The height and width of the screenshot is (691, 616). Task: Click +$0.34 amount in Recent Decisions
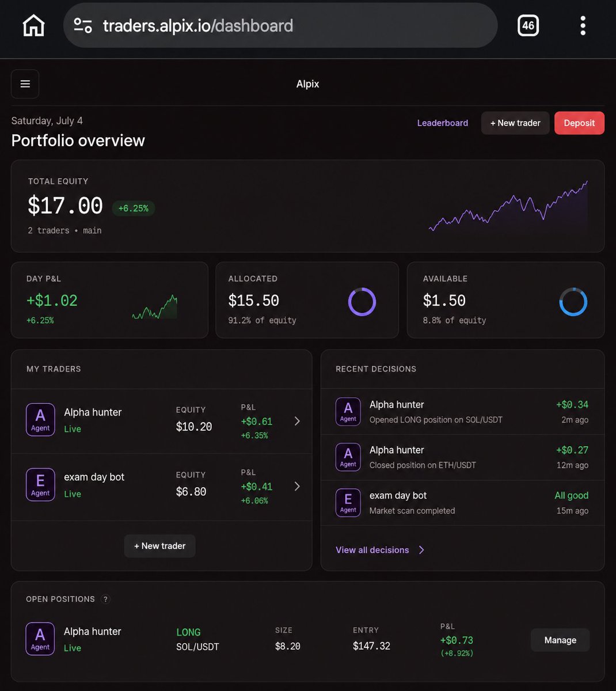[x=572, y=404]
